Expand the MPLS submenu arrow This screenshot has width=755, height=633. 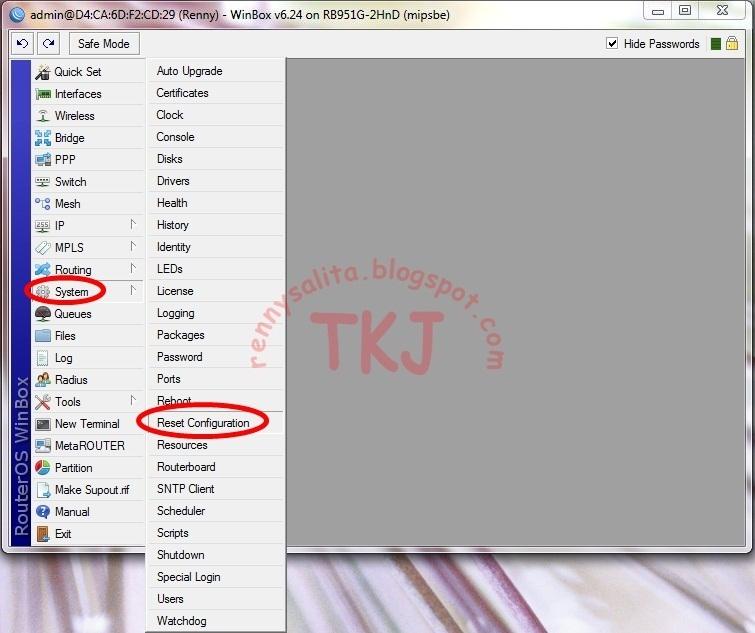(x=133, y=247)
